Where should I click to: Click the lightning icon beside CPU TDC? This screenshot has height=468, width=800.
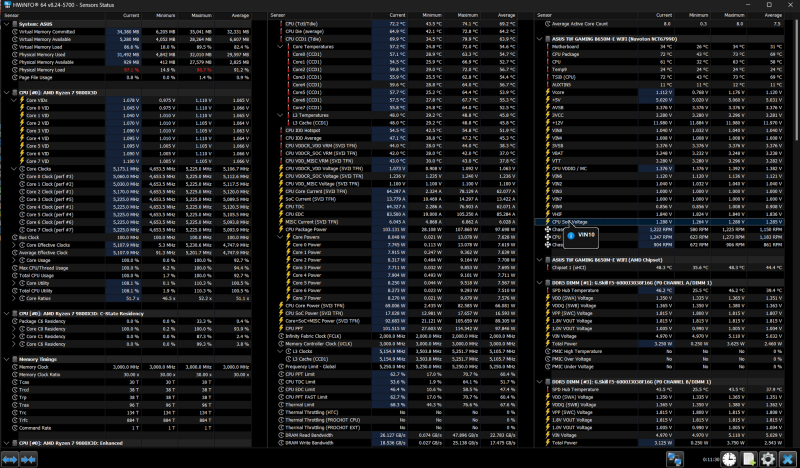[x=281, y=207]
